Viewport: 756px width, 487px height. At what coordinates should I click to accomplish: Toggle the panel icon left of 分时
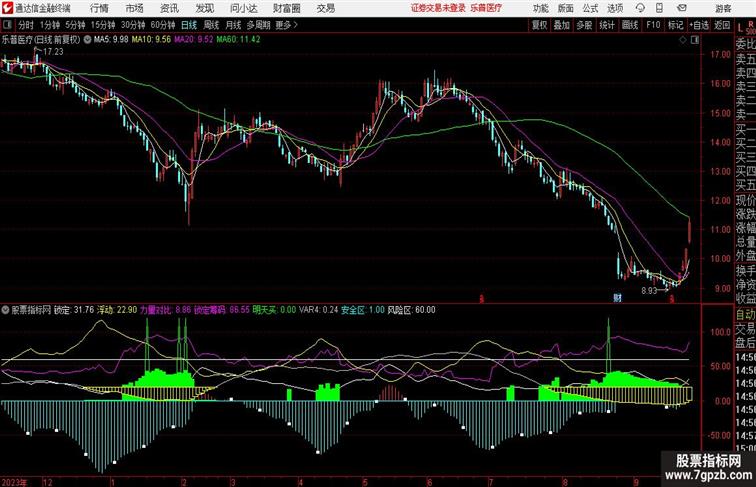pyautogui.click(x=7, y=25)
